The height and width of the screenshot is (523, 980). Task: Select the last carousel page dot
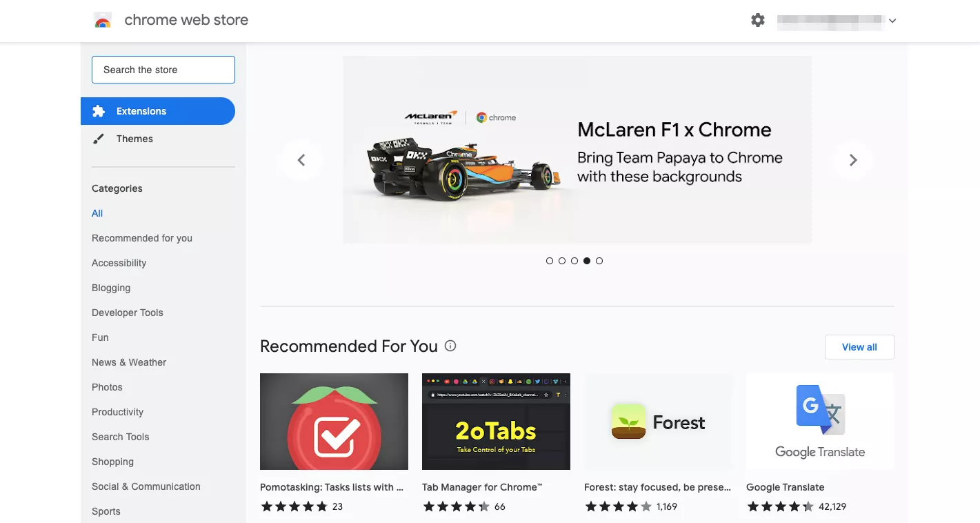599,261
